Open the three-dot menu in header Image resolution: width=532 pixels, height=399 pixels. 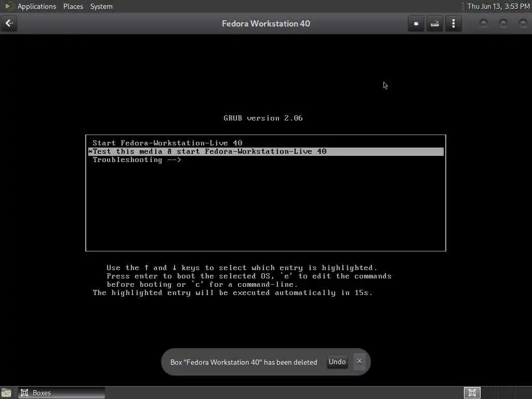453,23
